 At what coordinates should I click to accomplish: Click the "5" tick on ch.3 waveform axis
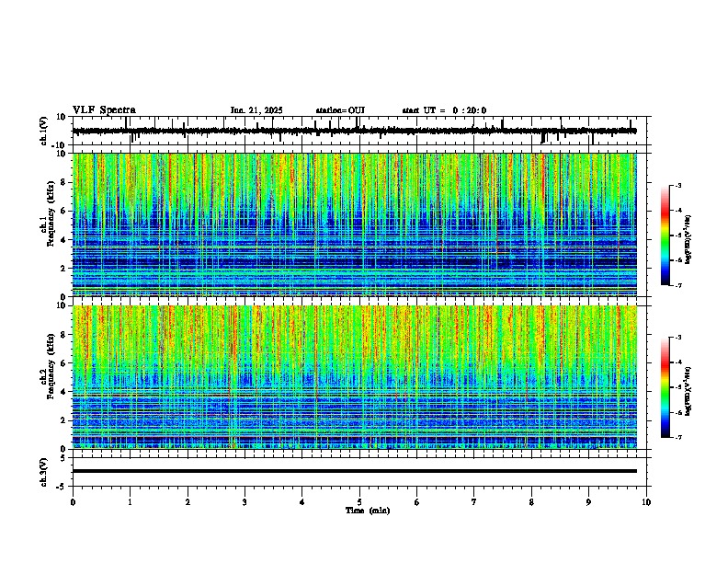[64, 458]
